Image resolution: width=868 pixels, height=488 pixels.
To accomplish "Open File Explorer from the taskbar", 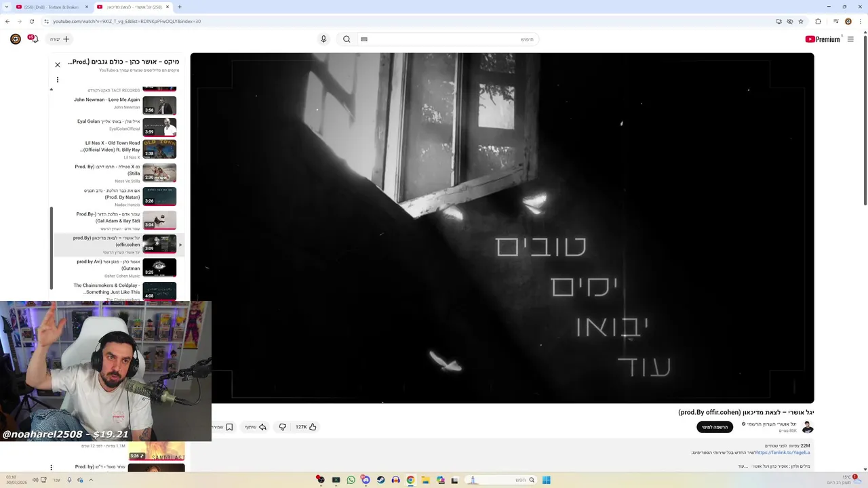I will 425,480.
